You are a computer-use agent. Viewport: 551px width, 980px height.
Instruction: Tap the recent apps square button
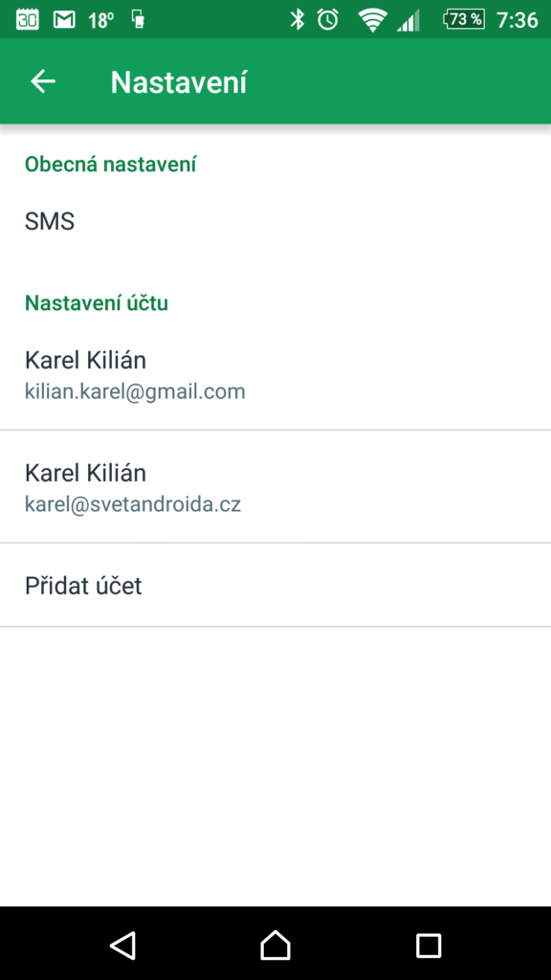(429, 945)
